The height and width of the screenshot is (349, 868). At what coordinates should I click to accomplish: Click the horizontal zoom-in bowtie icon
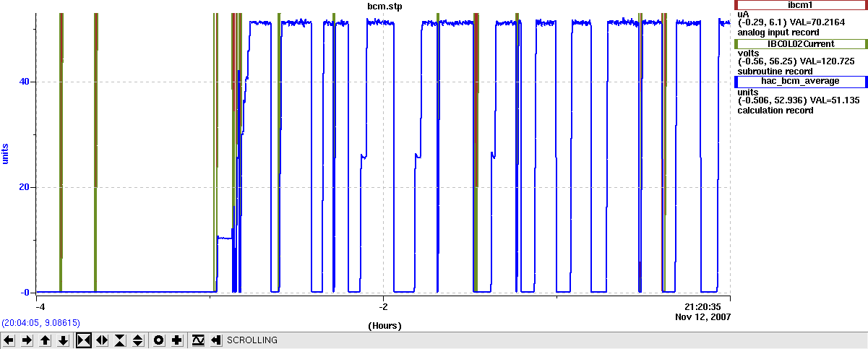point(83,340)
